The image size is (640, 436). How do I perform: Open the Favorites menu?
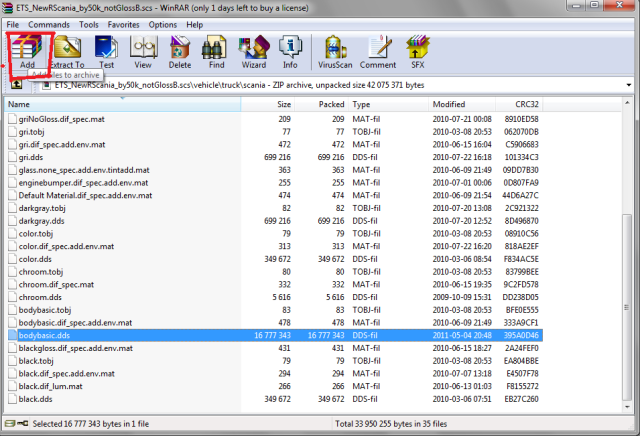(123, 25)
